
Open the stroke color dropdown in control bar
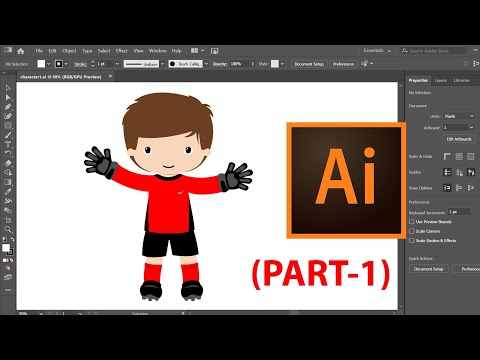tap(66, 64)
